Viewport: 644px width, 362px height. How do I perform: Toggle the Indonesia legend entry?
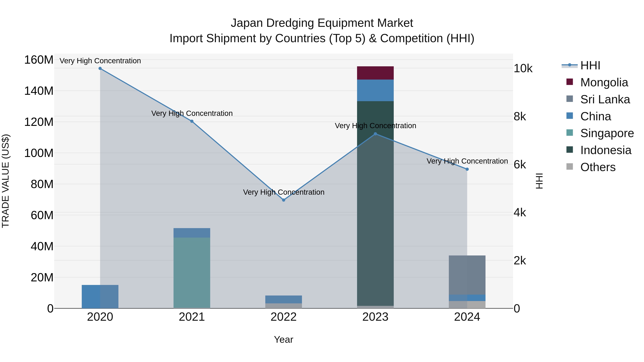(x=599, y=150)
